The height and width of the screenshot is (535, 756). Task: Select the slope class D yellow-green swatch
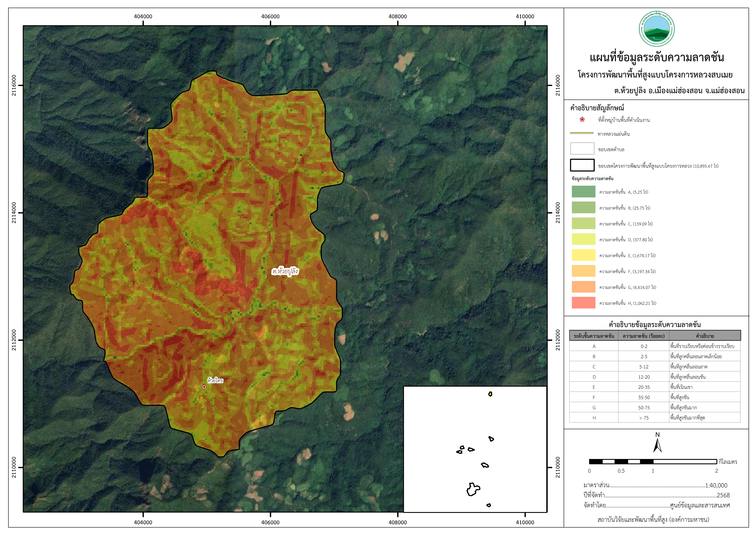583,239
